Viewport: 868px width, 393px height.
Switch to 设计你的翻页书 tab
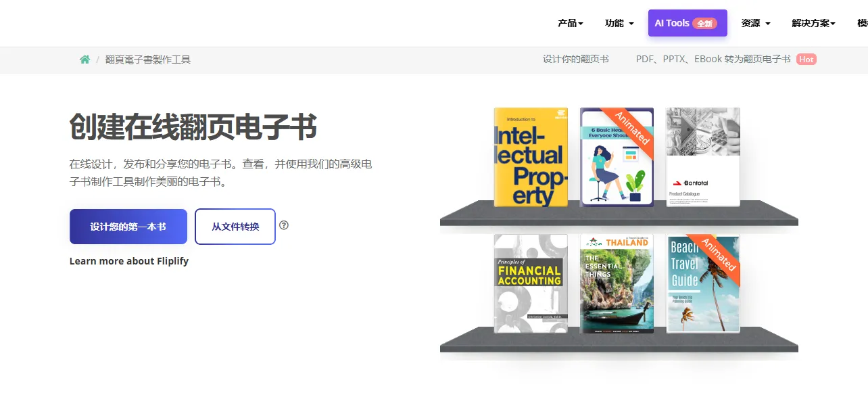[x=576, y=60]
